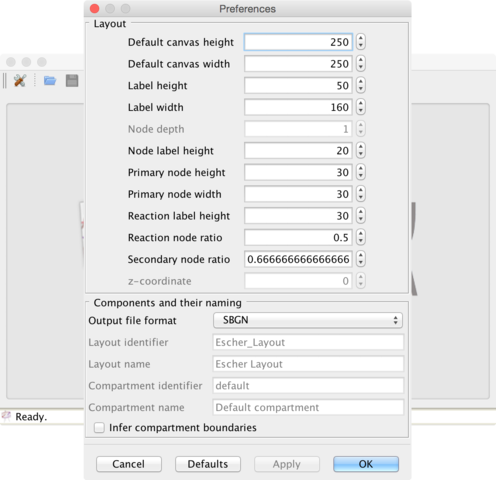The width and height of the screenshot is (496, 480).
Task: Click the Compartment identifier field default
Action: pyautogui.click(x=308, y=386)
